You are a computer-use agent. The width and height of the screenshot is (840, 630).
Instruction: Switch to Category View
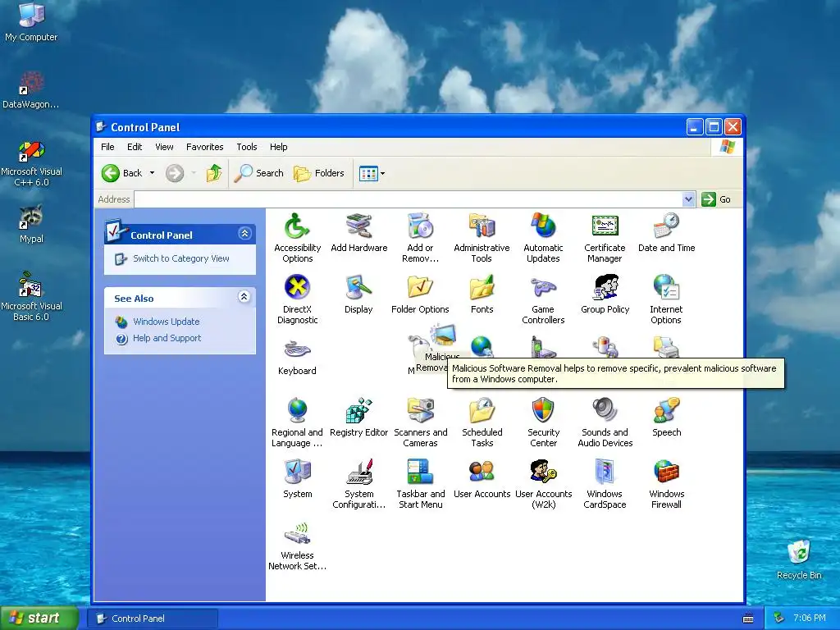tap(181, 258)
